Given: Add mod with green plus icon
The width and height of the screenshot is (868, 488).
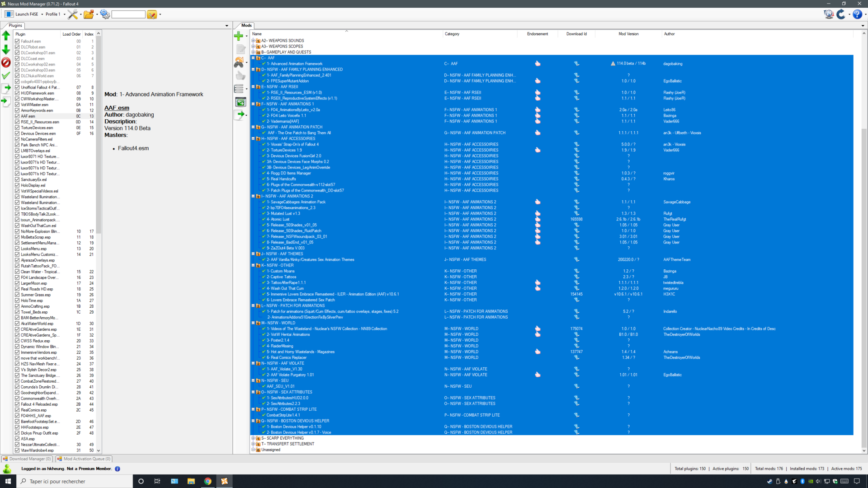Looking at the screenshot, I should point(239,36).
